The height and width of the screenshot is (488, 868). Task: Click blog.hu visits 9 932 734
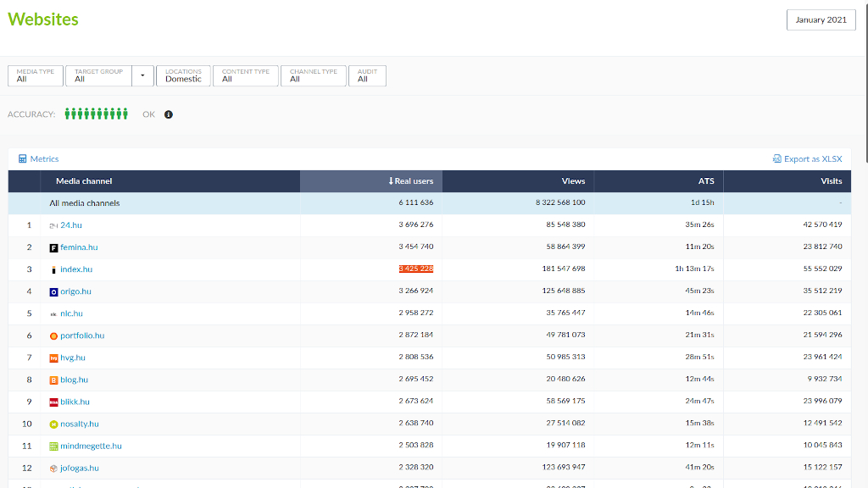point(825,379)
